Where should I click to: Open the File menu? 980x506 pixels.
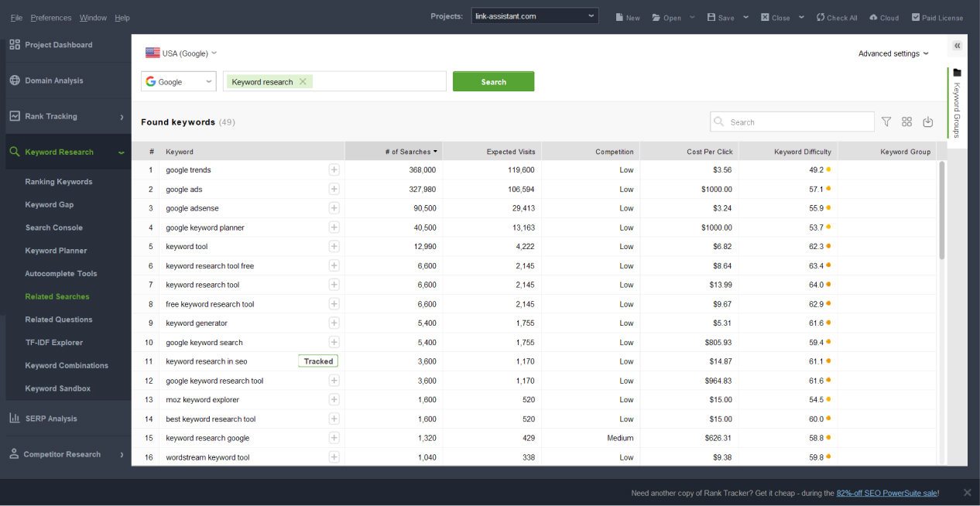(x=16, y=17)
